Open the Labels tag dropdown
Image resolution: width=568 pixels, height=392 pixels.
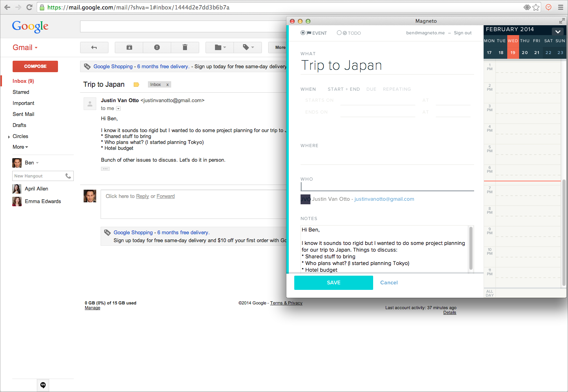(x=248, y=47)
